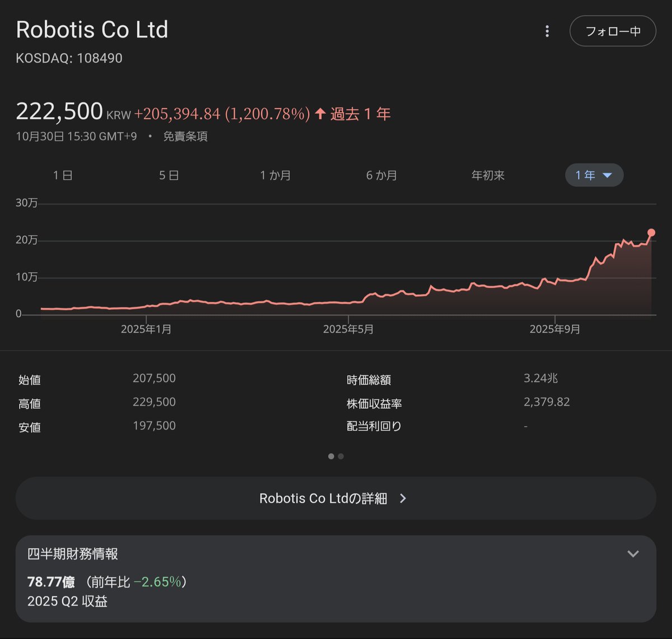672x639 pixels.
Task: Select the first stats page dot
Action: point(331,456)
